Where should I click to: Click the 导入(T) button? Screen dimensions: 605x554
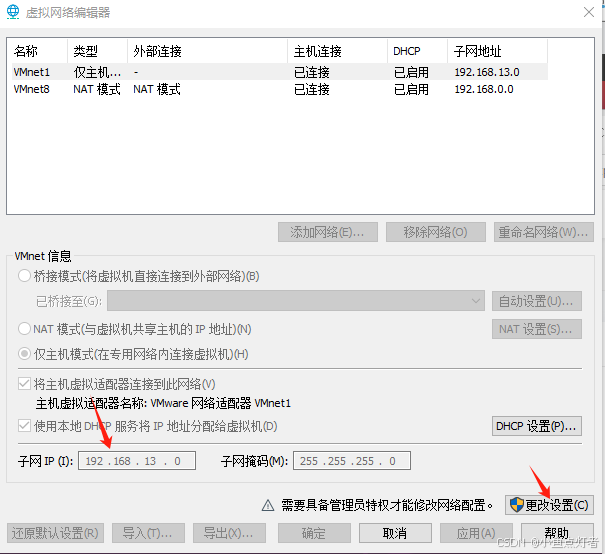tap(148, 533)
